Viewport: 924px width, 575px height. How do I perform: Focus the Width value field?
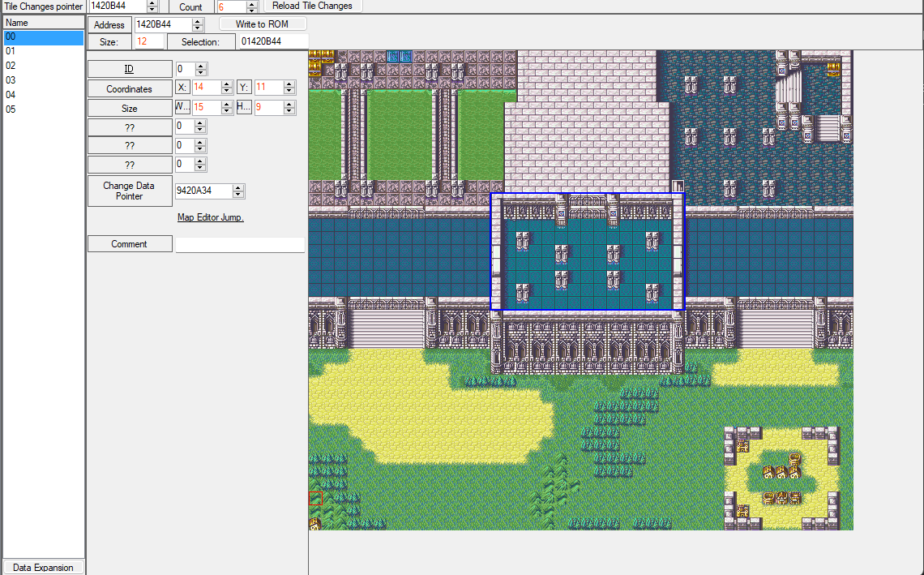[206, 108]
